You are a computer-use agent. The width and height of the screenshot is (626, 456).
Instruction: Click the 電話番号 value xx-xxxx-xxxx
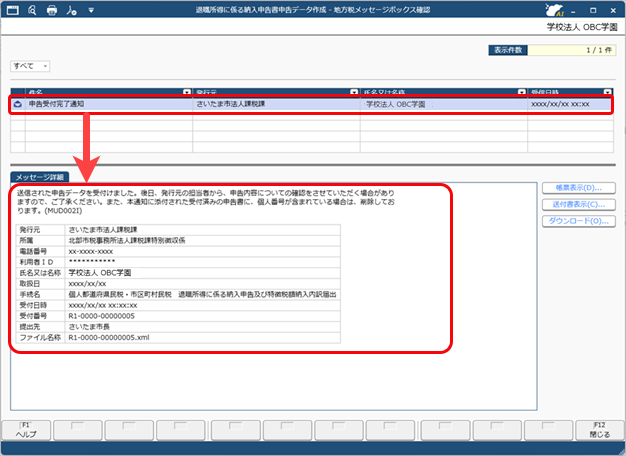tap(91, 252)
